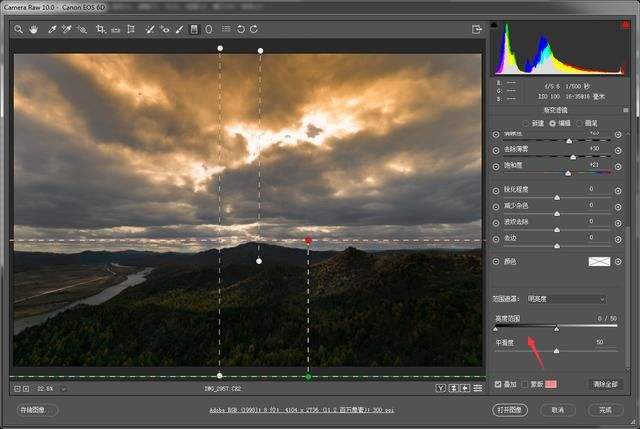Select the Crop tool
Screen dimensions: 640x429
point(100,29)
